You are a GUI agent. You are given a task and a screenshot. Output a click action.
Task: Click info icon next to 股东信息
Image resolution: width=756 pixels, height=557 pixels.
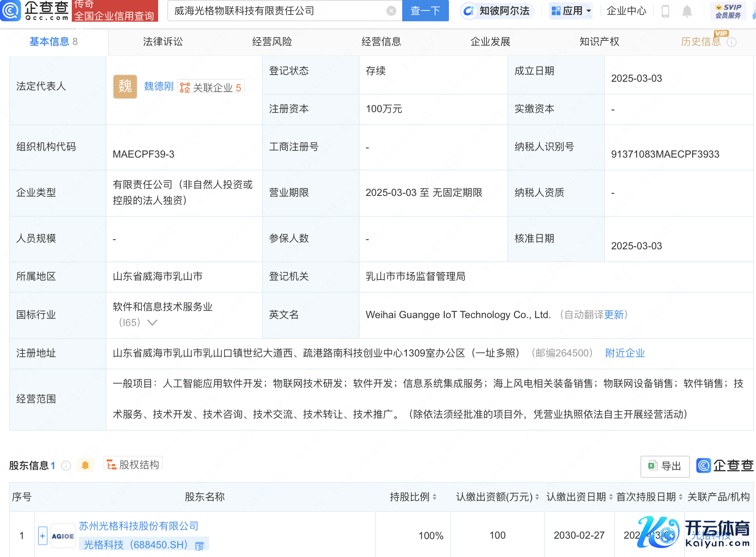66,466
